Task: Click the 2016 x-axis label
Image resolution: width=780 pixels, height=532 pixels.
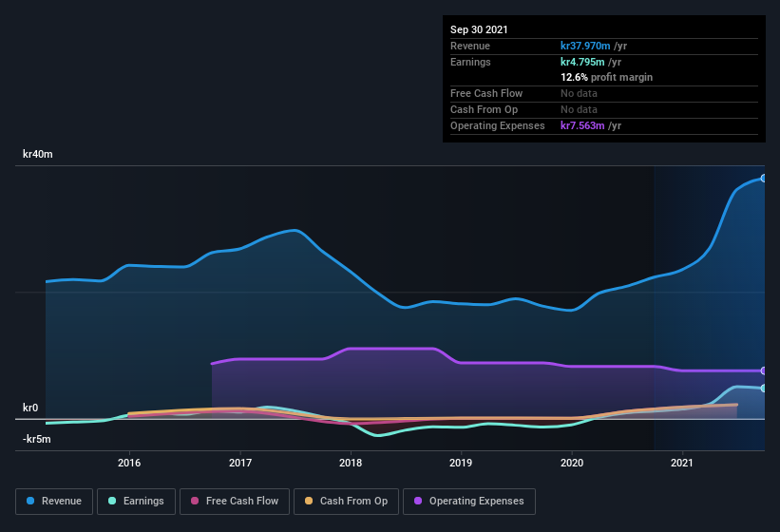Action: (x=129, y=463)
